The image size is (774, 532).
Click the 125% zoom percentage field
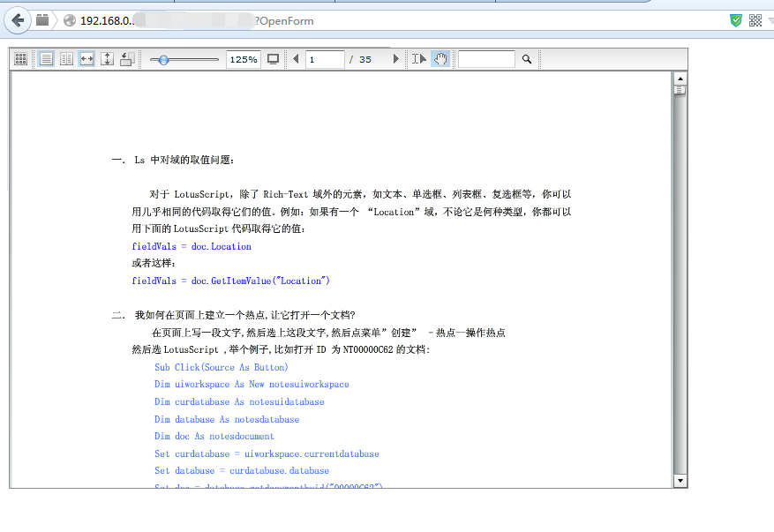[x=244, y=60]
